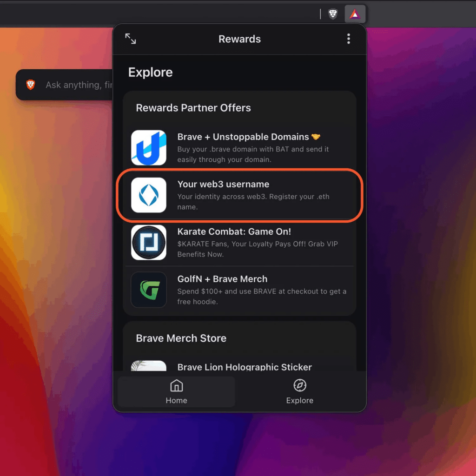The width and height of the screenshot is (476, 476).
Task: Switch to the Explore tab
Action: coord(300,391)
